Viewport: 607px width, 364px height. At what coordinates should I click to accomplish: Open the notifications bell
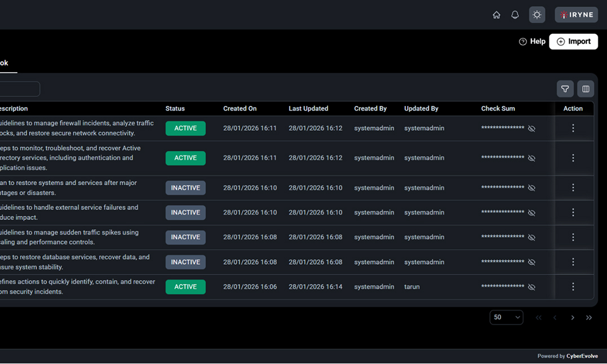point(515,15)
